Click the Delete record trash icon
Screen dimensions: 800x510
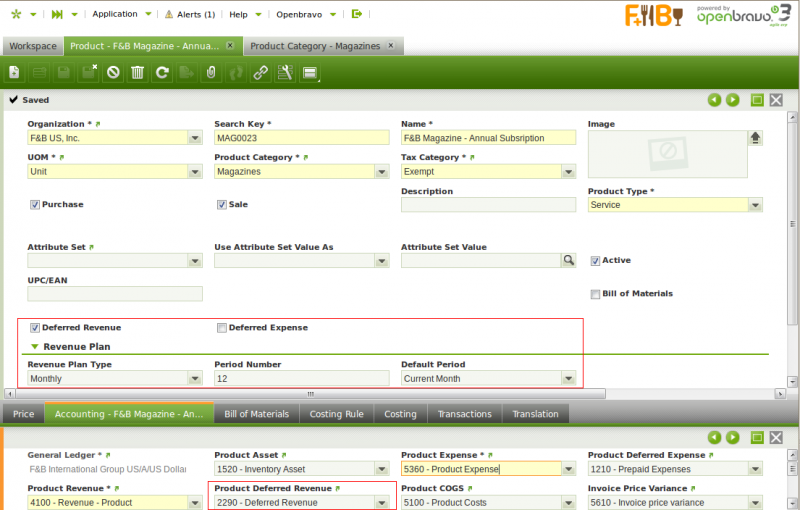click(x=137, y=72)
